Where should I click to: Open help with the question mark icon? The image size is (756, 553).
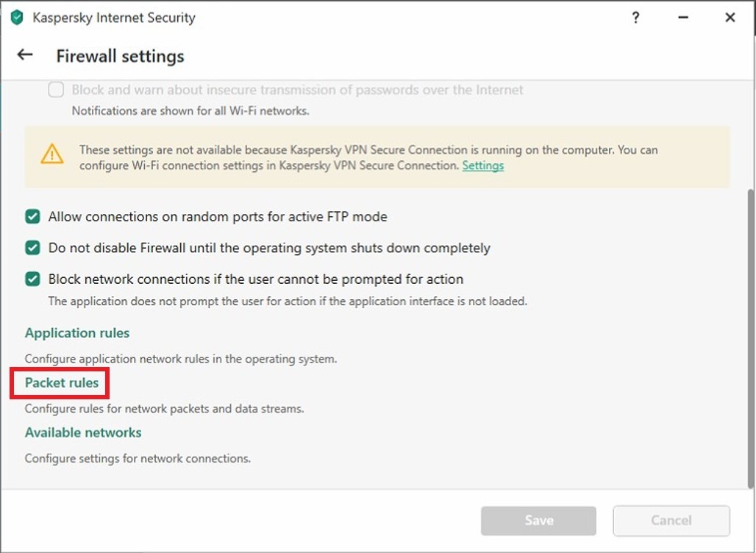tap(636, 18)
